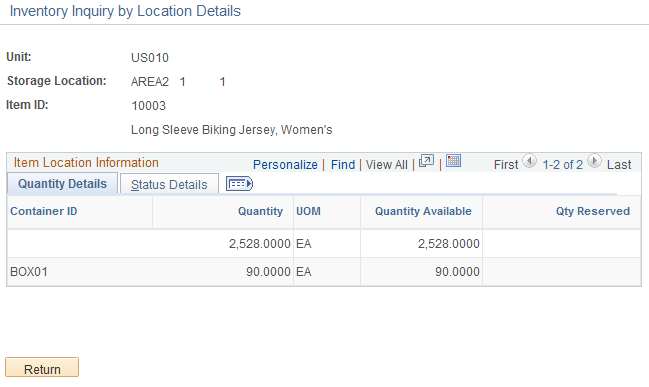Select the AREA2 storage location value
649x387 pixels.
click(150, 82)
